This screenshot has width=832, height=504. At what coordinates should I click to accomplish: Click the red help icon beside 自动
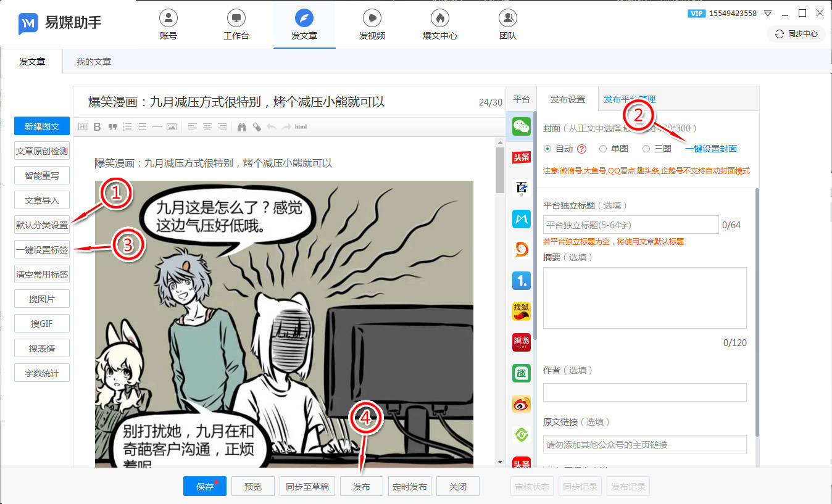point(581,149)
